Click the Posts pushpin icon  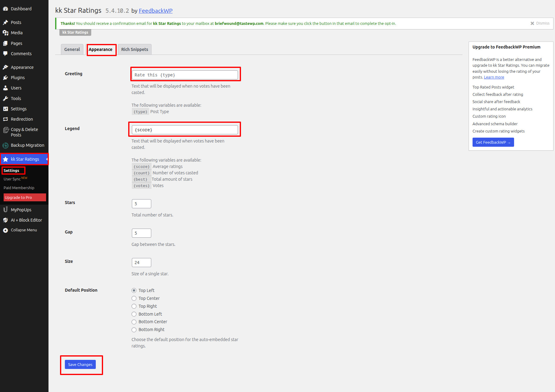click(5, 22)
